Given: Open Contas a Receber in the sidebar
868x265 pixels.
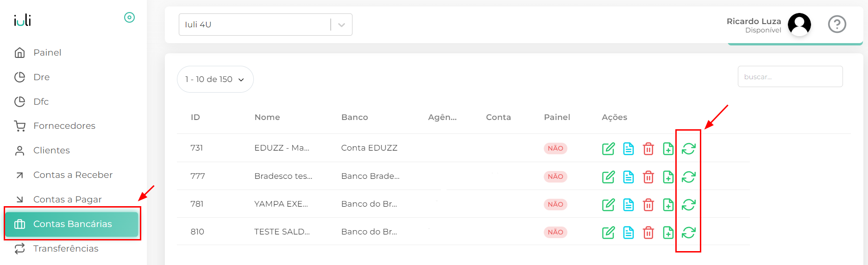Looking at the screenshot, I should click(x=72, y=175).
